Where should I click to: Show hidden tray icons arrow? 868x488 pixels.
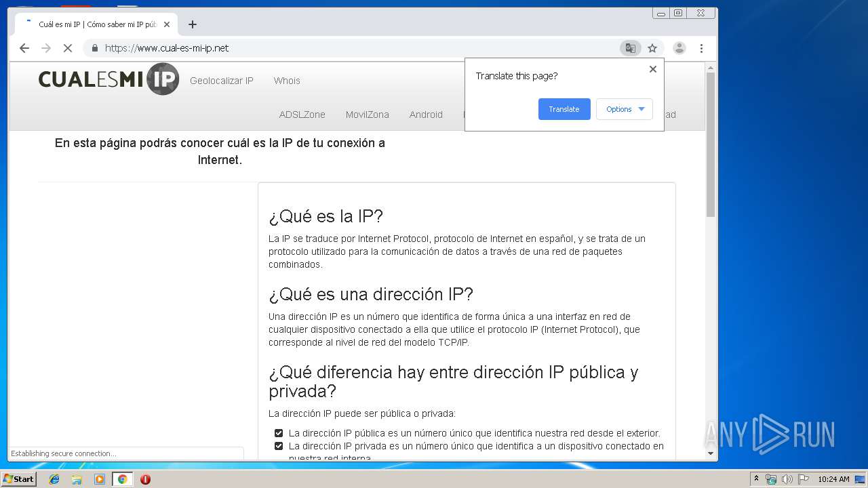coord(757,479)
